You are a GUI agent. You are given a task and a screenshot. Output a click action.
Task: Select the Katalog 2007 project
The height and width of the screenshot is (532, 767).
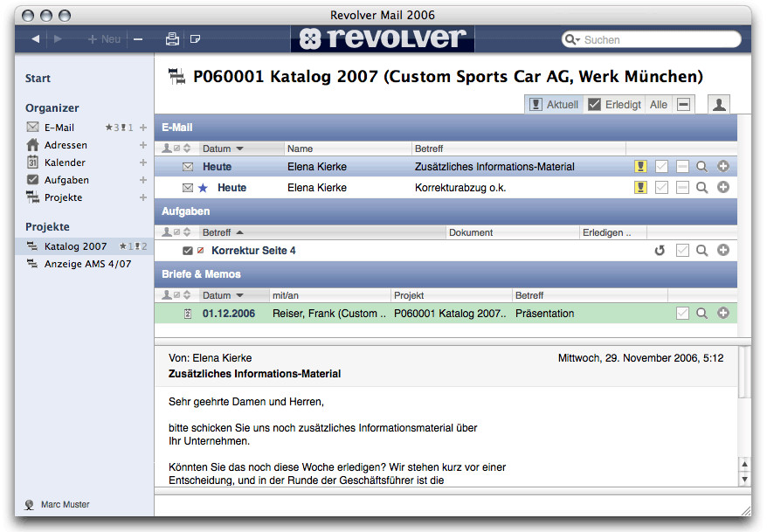84,246
